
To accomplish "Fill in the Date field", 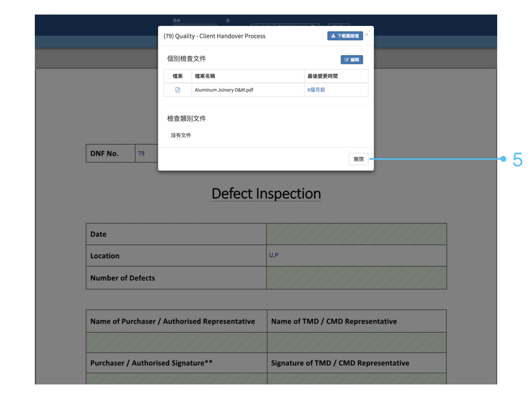I will [x=356, y=234].
